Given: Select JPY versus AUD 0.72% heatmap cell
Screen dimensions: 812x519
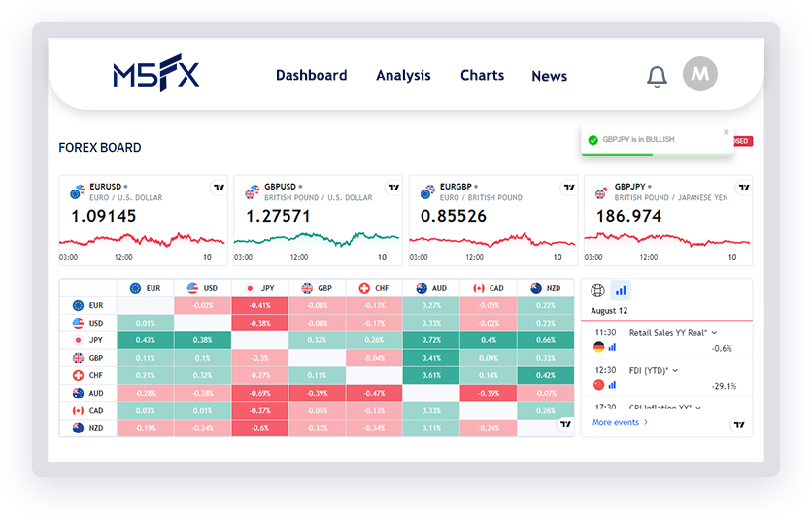Looking at the screenshot, I should (431, 340).
